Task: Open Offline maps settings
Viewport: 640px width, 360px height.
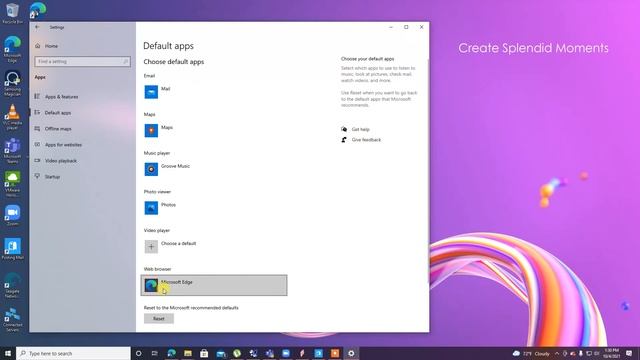Action: coord(58,129)
